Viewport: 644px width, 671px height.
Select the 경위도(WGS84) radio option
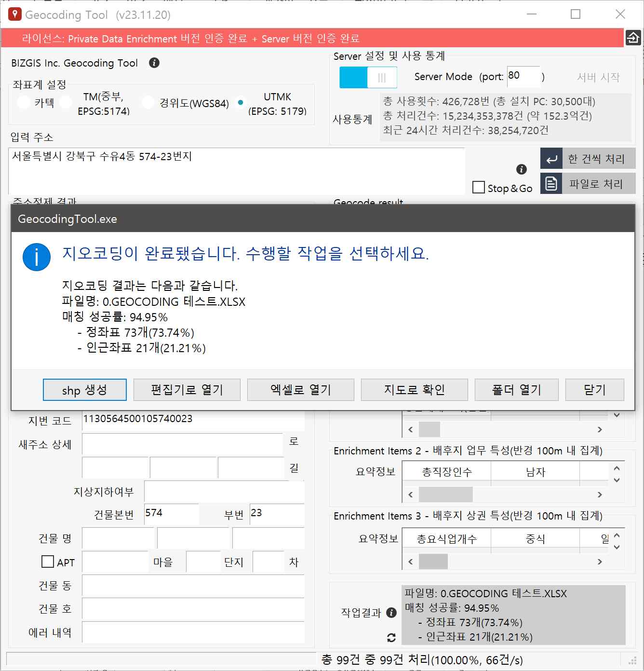pos(148,103)
